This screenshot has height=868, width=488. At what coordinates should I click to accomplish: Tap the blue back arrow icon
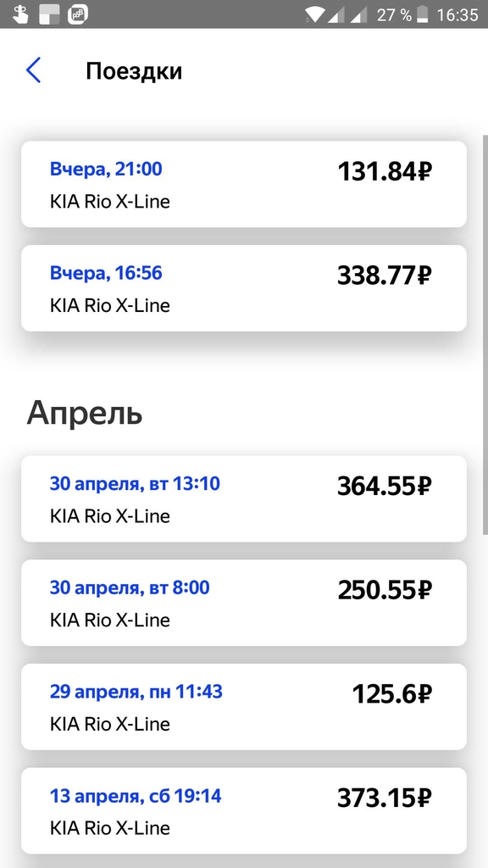tap(33, 70)
